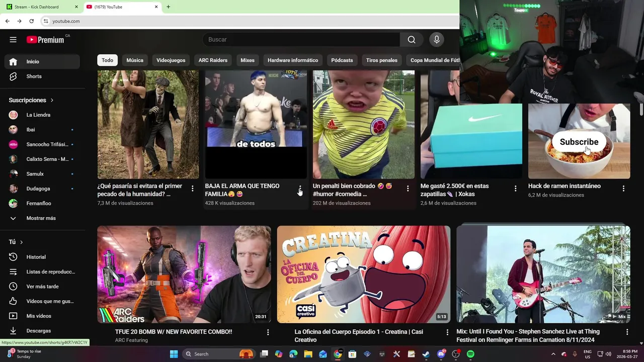This screenshot has height=362, width=644.
Task: Open options for BAJA EL ARMA short
Action: pyautogui.click(x=300, y=189)
